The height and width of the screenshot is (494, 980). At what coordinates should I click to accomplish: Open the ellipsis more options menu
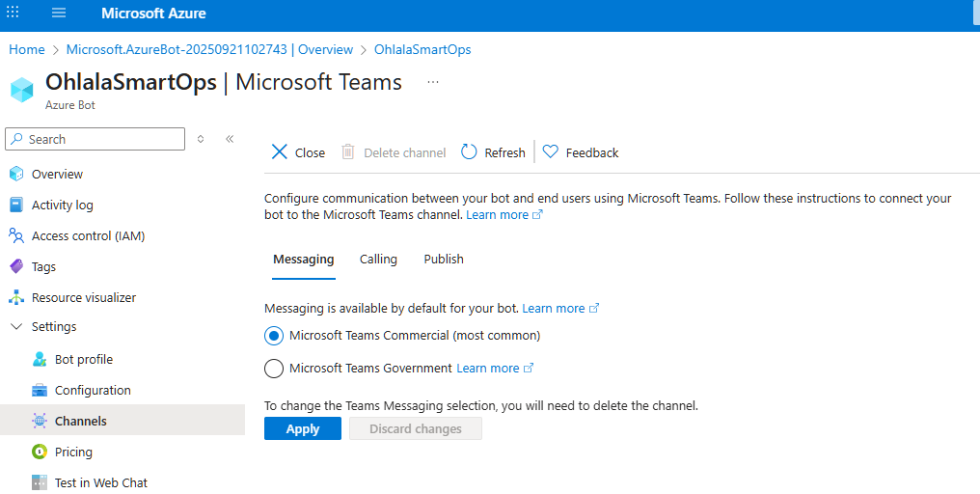tap(432, 83)
